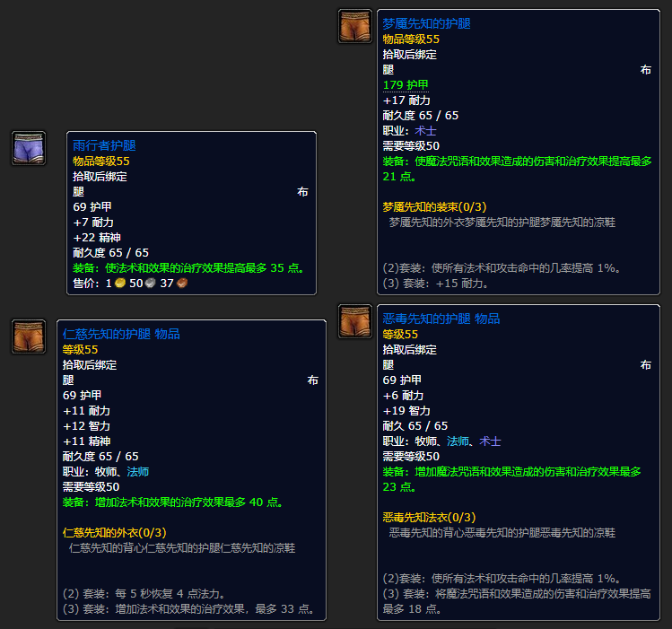
Task: Click the silver coin in 售价
Action: point(151,284)
